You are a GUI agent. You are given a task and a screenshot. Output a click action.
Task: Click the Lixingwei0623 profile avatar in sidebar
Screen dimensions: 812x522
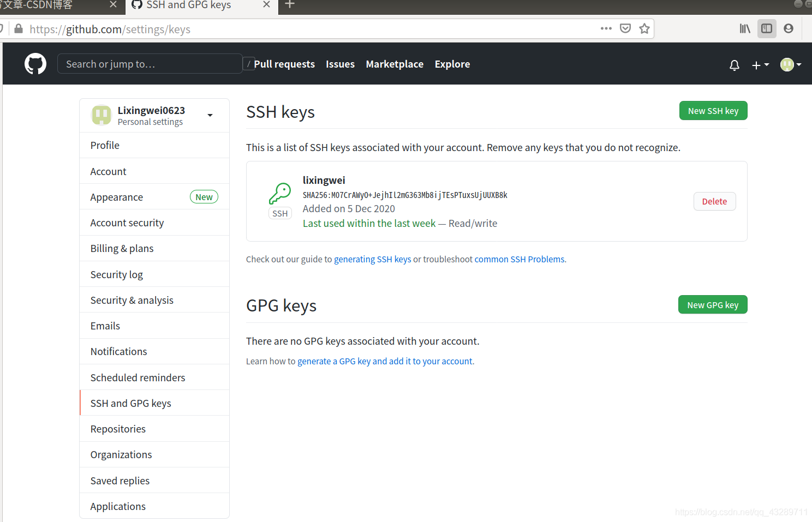click(x=101, y=115)
